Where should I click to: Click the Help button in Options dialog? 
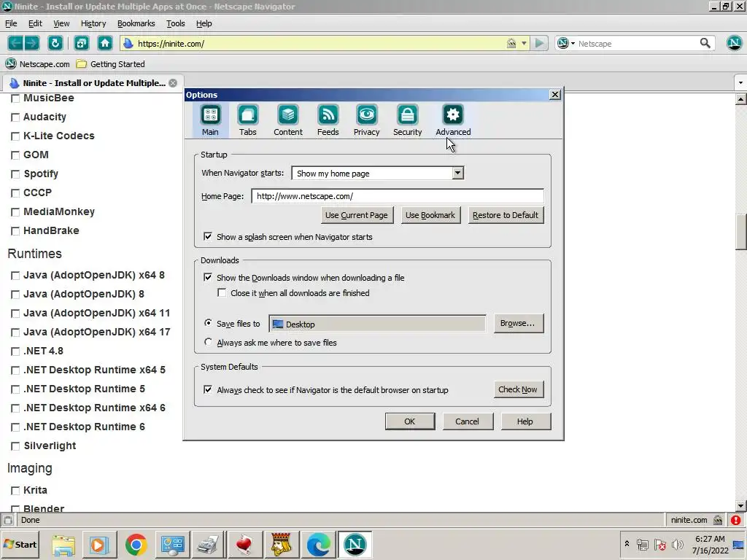(525, 421)
